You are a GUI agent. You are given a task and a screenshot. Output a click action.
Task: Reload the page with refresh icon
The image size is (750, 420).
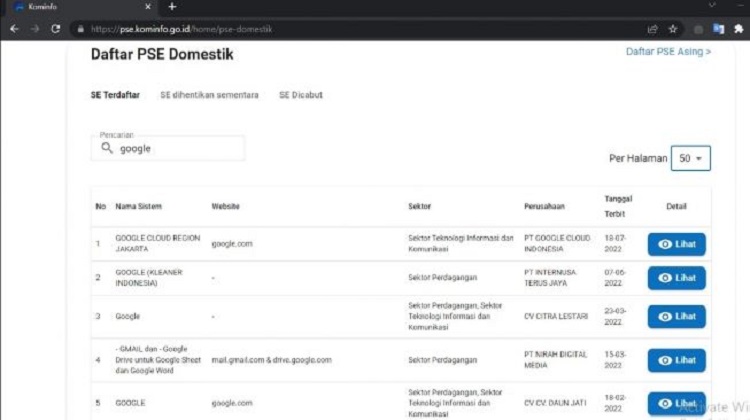(55, 29)
